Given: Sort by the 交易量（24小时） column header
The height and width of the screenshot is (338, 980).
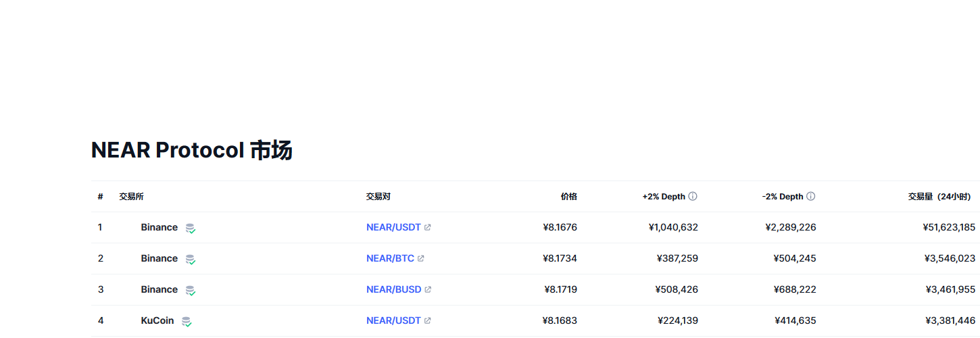Looking at the screenshot, I should coord(941,197).
